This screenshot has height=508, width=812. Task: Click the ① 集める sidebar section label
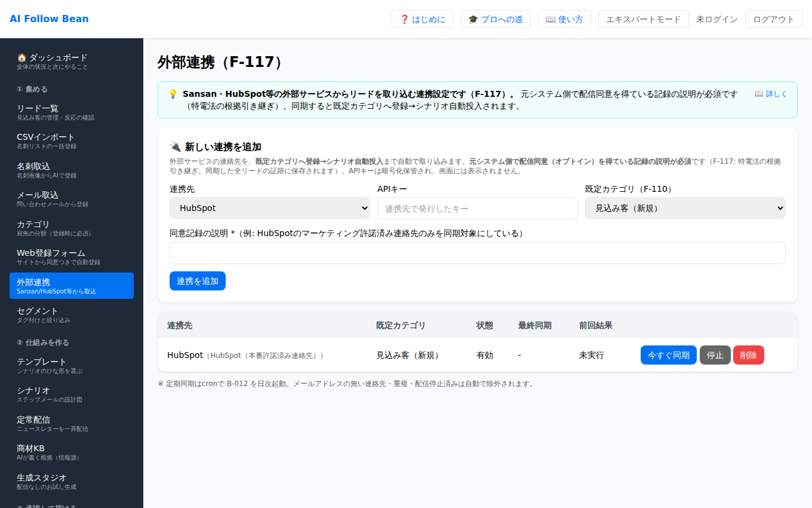point(32,89)
